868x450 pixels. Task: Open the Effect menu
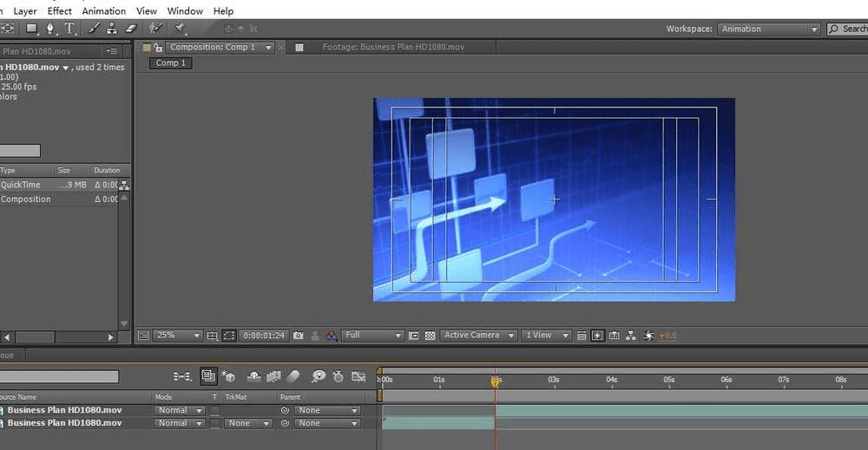[60, 11]
